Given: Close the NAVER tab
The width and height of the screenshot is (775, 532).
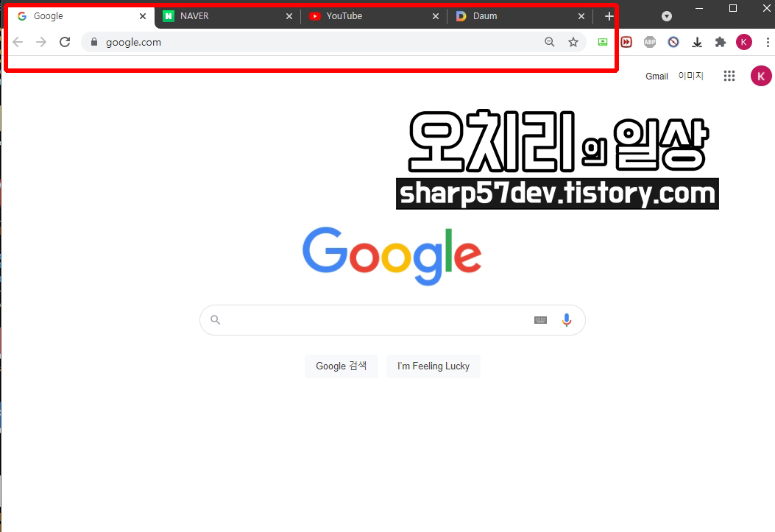Looking at the screenshot, I should click(x=289, y=16).
